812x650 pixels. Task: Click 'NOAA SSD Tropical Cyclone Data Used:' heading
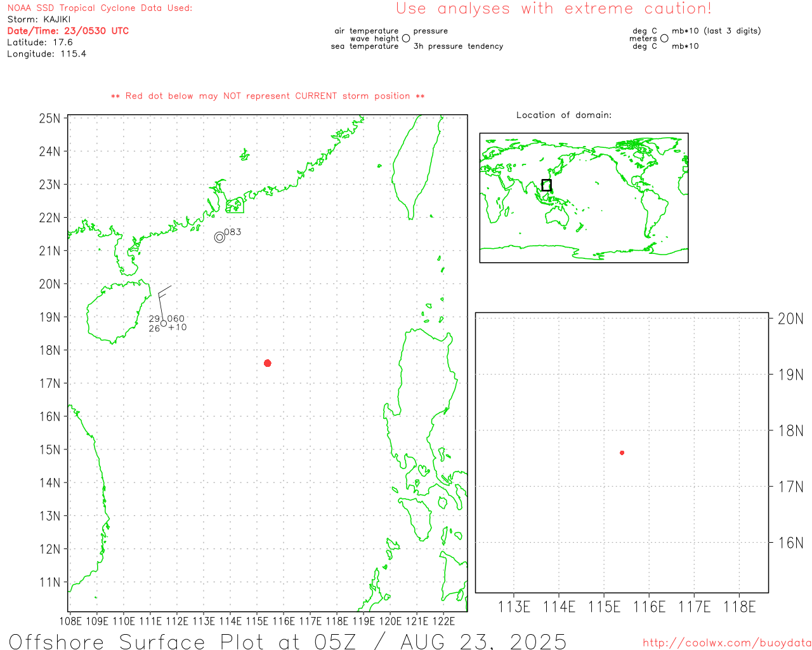(x=100, y=8)
